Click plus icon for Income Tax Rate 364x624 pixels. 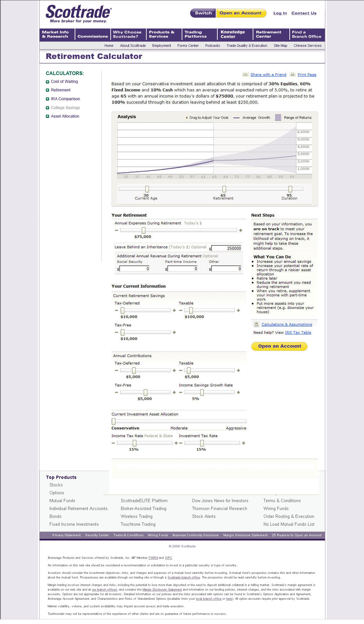point(176,443)
